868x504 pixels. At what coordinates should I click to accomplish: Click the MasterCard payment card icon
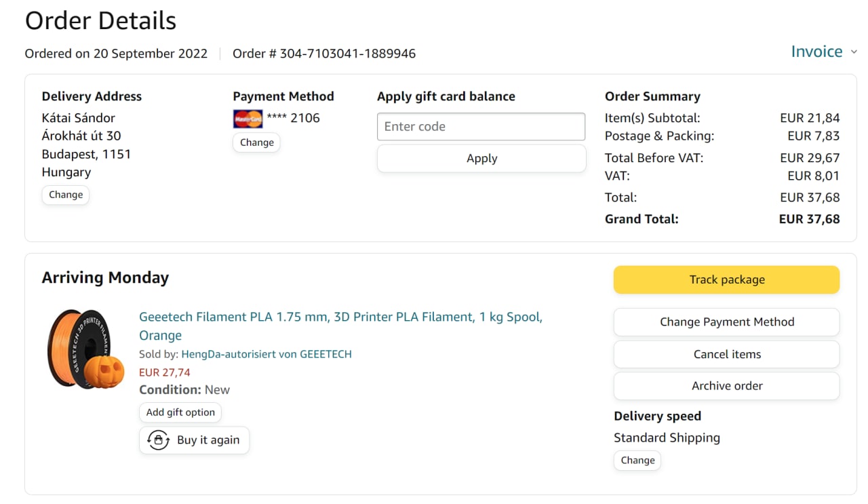(x=248, y=119)
